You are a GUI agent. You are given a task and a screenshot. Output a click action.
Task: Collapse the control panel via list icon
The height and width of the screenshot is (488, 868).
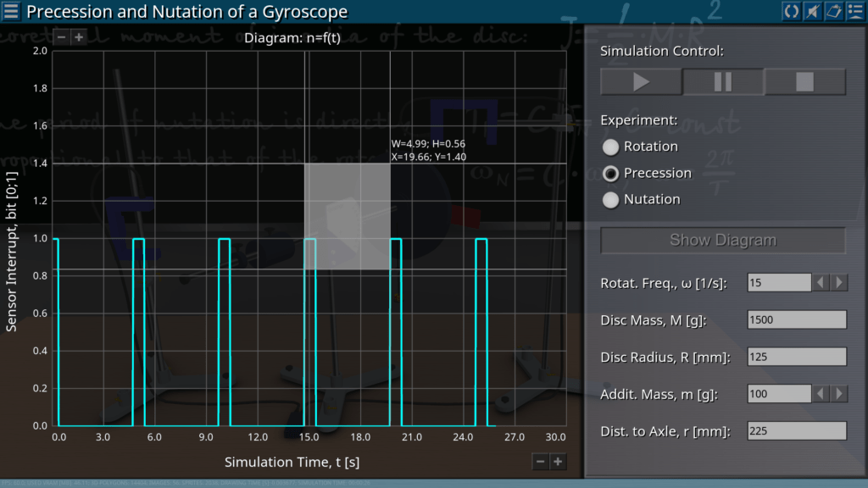coord(855,11)
